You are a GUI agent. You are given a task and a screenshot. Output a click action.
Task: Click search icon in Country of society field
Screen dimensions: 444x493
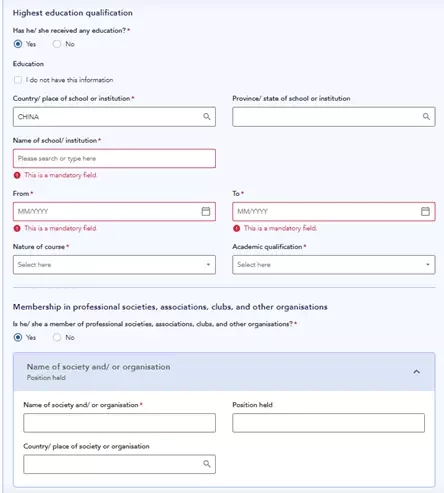(x=207, y=464)
